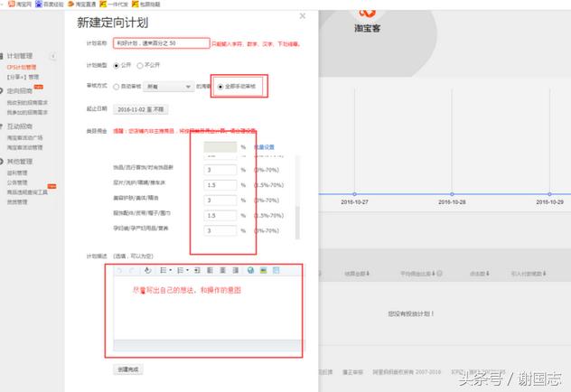This screenshot has height=392, width=571.
Task: Open 【分享+】管理 in sidebar
Action: (23, 77)
